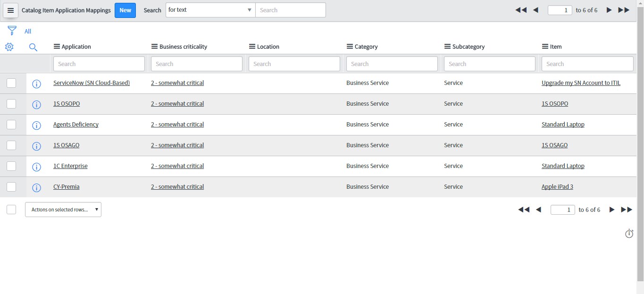Preview 1S OSOPO record info icon

(x=36, y=104)
